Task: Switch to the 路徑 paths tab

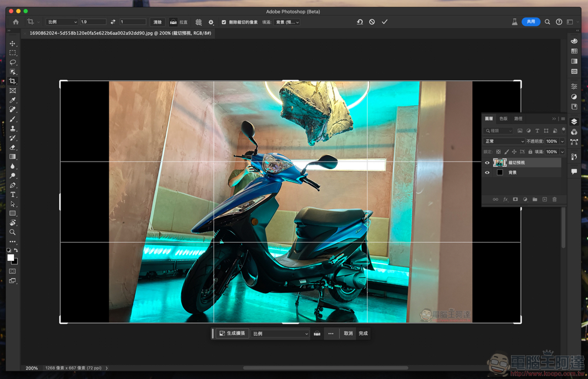Action: coord(518,119)
